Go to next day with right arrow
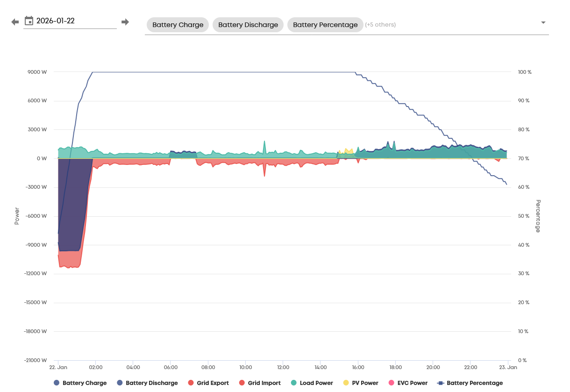This screenshot has width=570, height=392. click(125, 22)
